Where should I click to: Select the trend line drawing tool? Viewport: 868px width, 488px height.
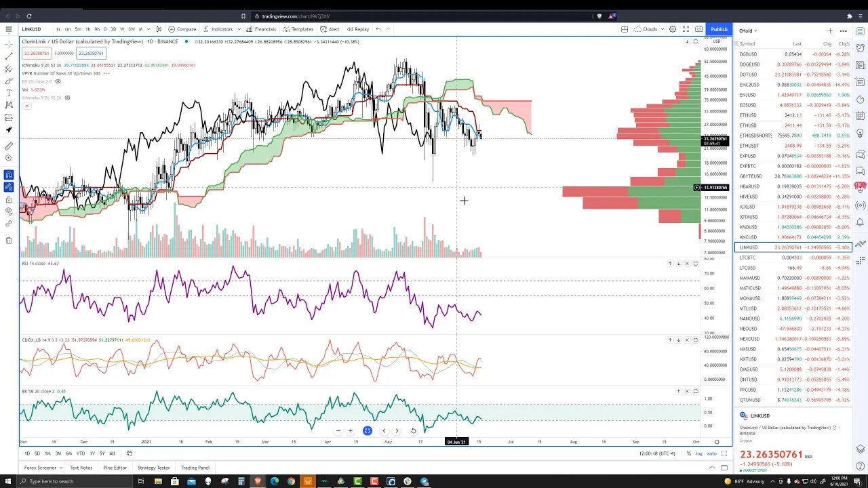(8, 56)
